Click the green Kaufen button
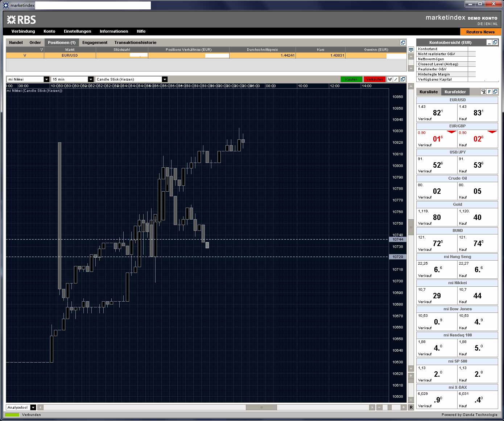Viewport: 504px width, 421px height. point(351,79)
